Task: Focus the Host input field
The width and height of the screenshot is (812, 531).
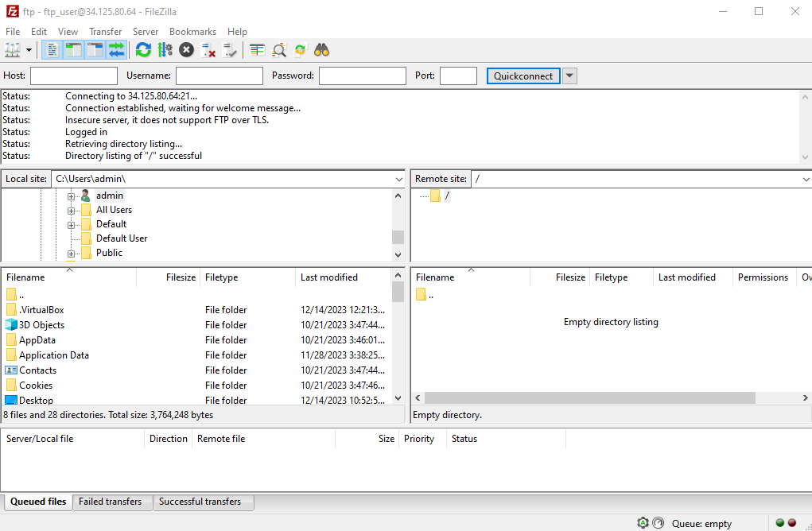Action: [x=74, y=76]
